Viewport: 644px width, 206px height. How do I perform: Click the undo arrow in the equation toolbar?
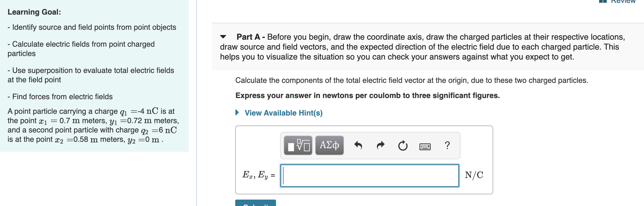click(358, 145)
